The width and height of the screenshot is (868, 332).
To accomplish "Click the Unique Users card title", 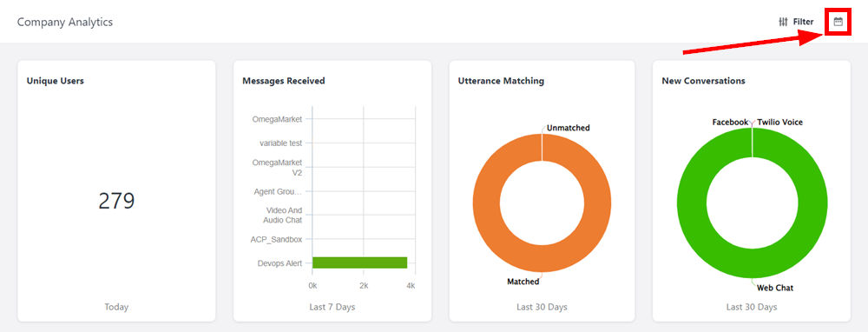I will tap(56, 81).
